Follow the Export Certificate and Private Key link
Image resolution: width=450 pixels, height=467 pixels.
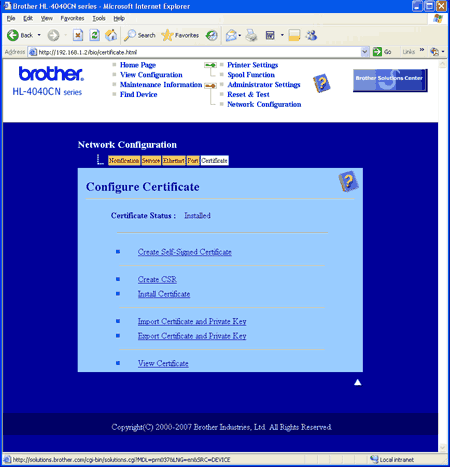pyautogui.click(x=192, y=336)
